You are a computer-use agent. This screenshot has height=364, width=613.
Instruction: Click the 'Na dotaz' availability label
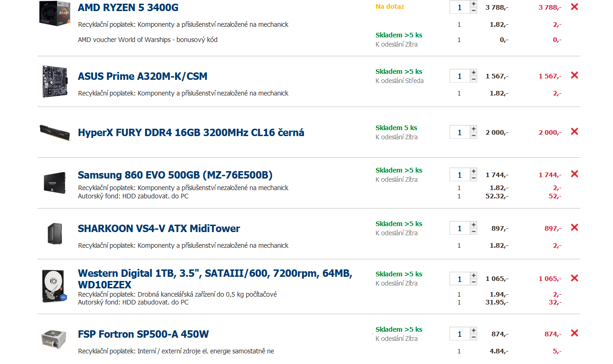click(390, 6)
